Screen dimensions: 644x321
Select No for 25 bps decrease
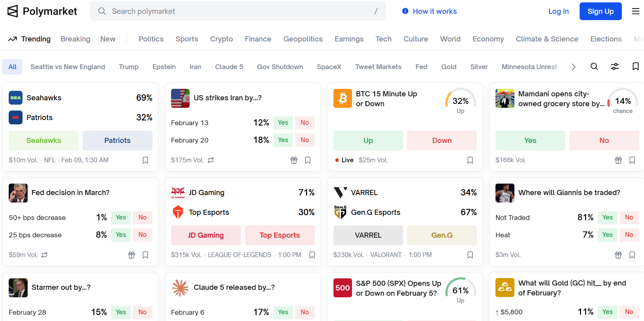[142, 235]
